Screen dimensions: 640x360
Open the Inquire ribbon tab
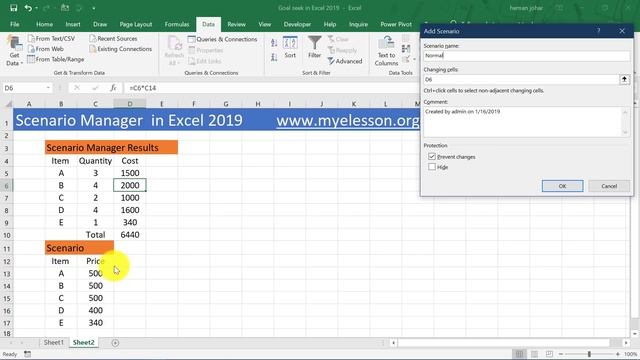pos(358,24)
